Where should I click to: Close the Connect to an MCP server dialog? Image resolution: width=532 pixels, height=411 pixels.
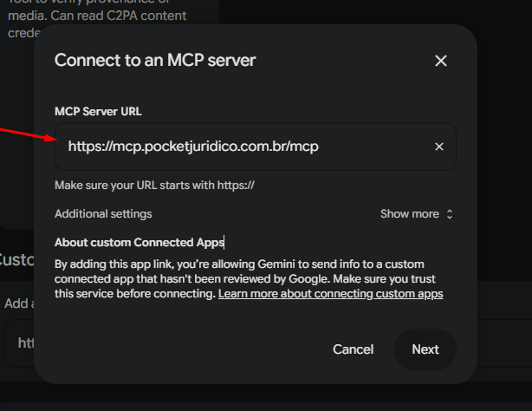[441, 61]
